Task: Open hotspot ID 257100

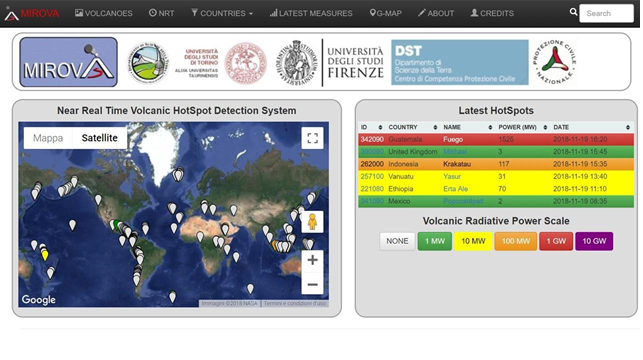Action: pyautogui.click(x=372, y=177)
